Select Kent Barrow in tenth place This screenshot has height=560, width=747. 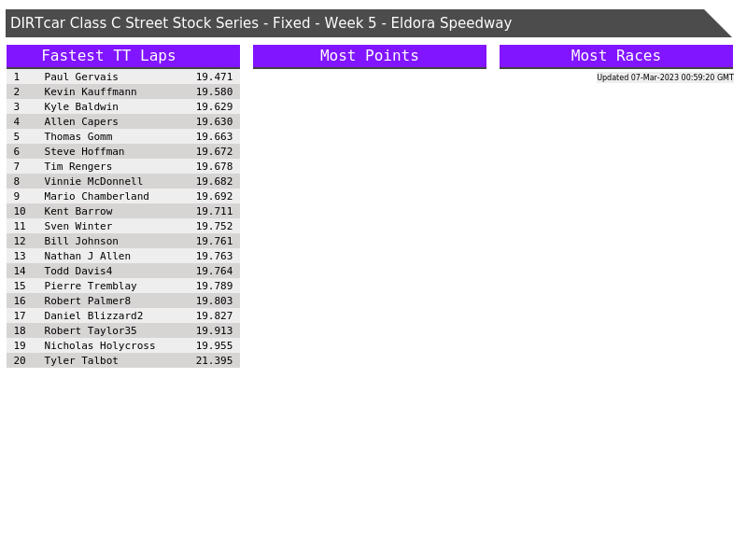coord(78,211)
